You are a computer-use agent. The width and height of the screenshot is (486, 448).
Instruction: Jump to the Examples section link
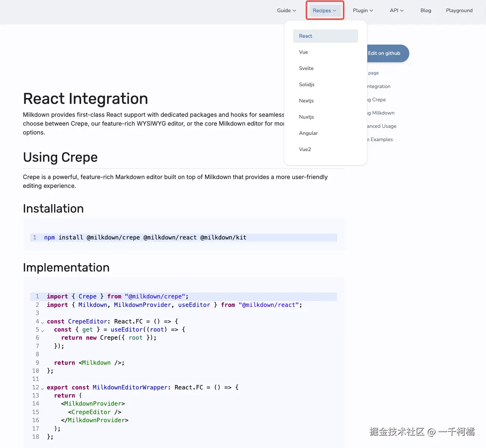(380, 140)
